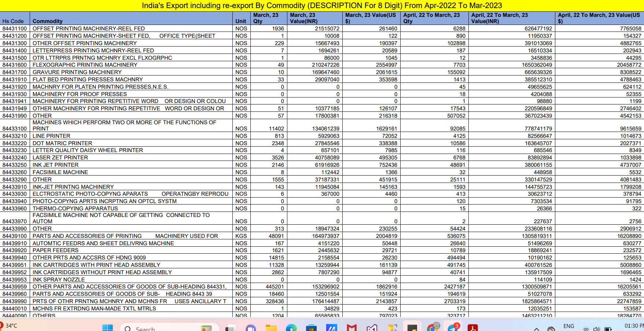Click April, 22 To March, 23 Value(INR) header
644x331 pixels.
click(x=512, y=18)
